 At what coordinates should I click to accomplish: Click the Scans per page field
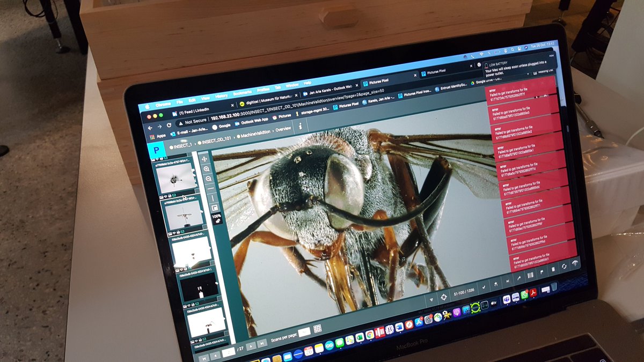(x=304, y=332)
